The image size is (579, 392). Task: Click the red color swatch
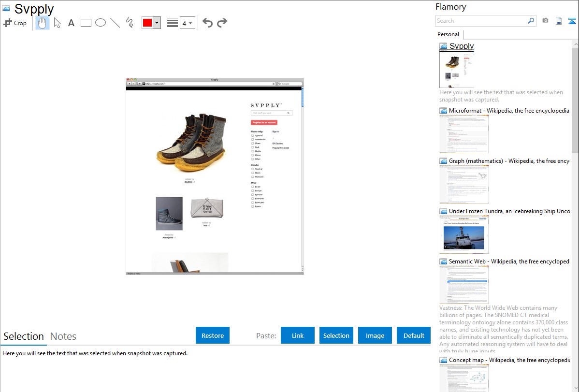[147, 23]
